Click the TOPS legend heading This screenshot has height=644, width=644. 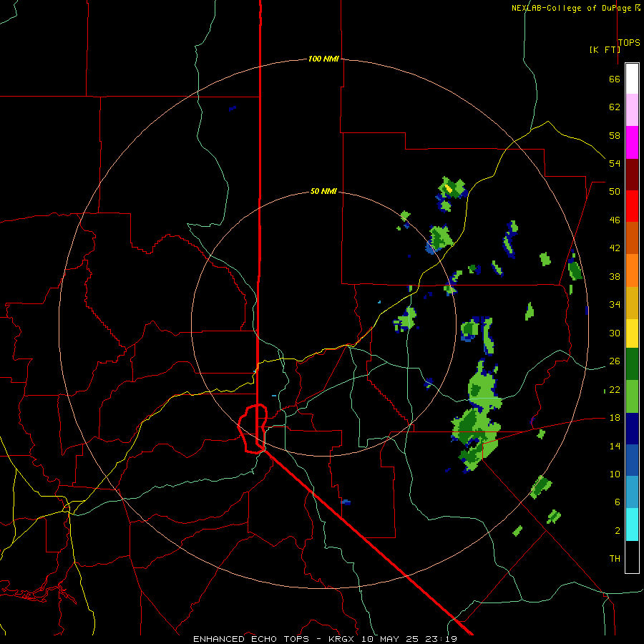tap(629, 42)
